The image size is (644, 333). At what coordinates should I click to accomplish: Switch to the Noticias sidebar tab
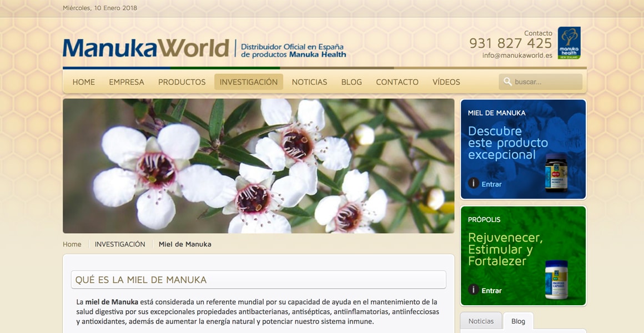click(x=481, y=321)
